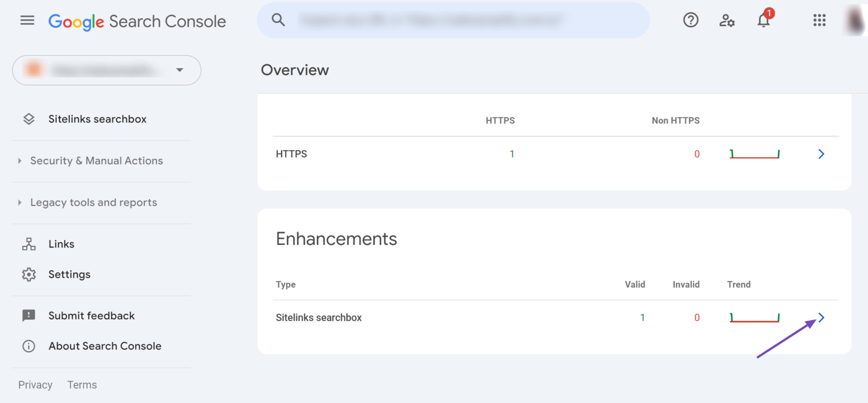868x403 pixels.
Task: Click the Type column header
Action: coord(286,285)
